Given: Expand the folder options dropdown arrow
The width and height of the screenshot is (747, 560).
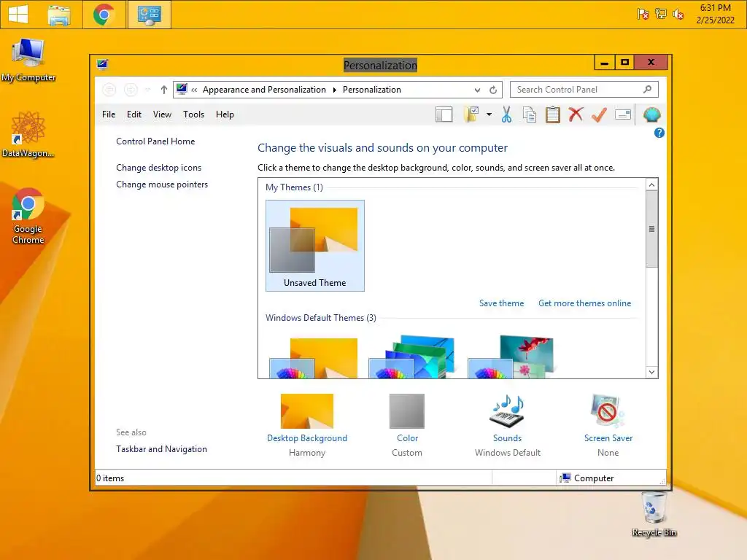Looking at the screenshot, I should pos(489,114).
